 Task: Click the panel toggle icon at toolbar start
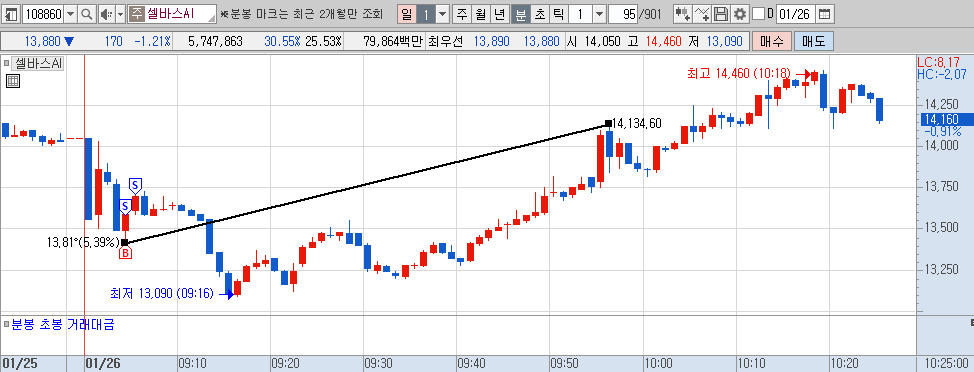(11, 13)
